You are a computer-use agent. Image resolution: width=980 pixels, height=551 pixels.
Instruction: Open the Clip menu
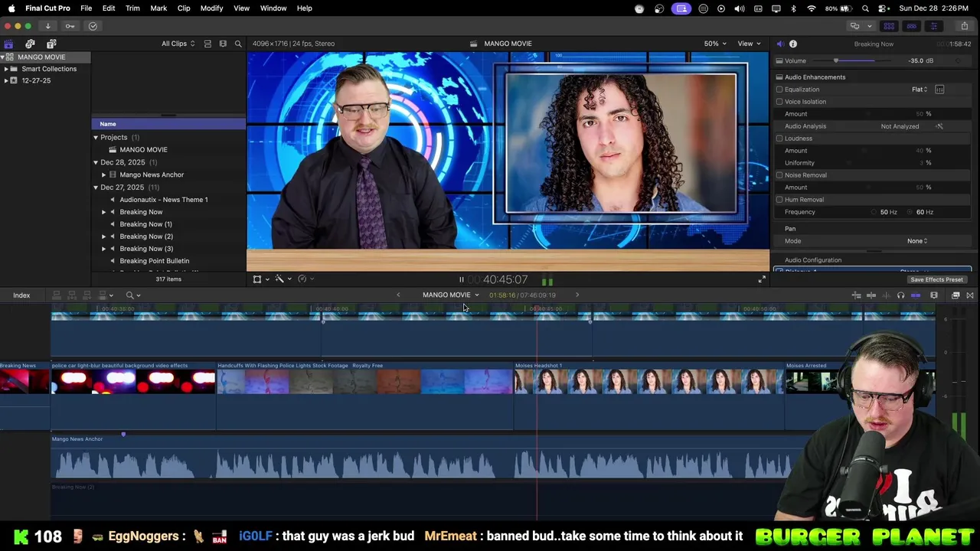click(184, 8)
